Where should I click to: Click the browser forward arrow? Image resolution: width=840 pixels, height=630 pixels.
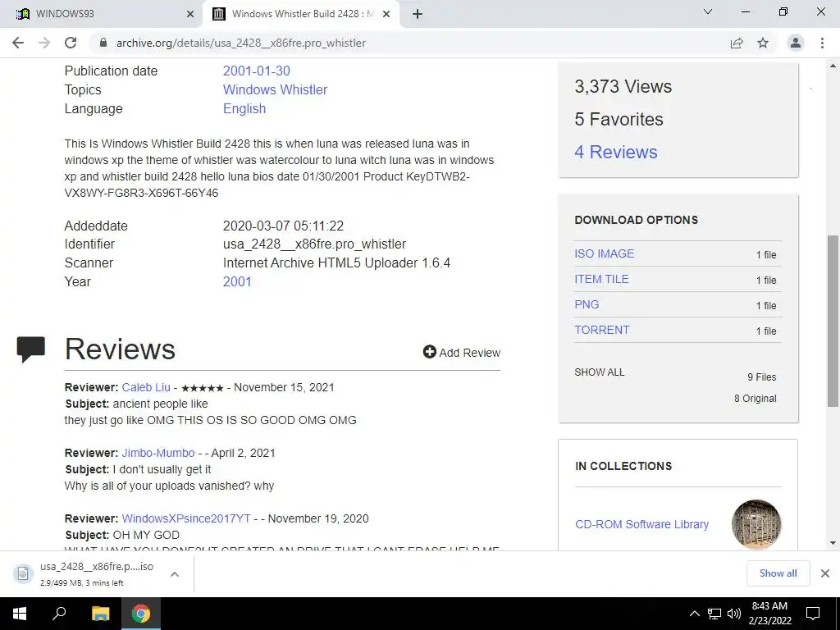coord(44,43)
